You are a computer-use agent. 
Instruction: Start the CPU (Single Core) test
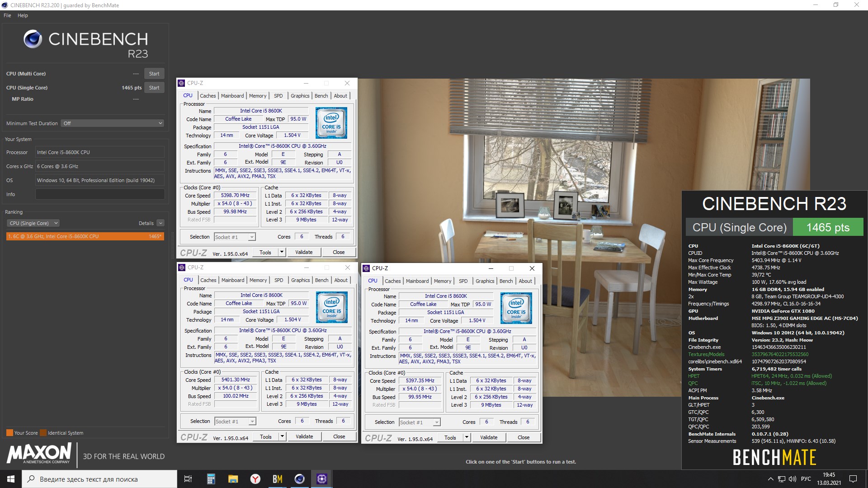(154, 88)
